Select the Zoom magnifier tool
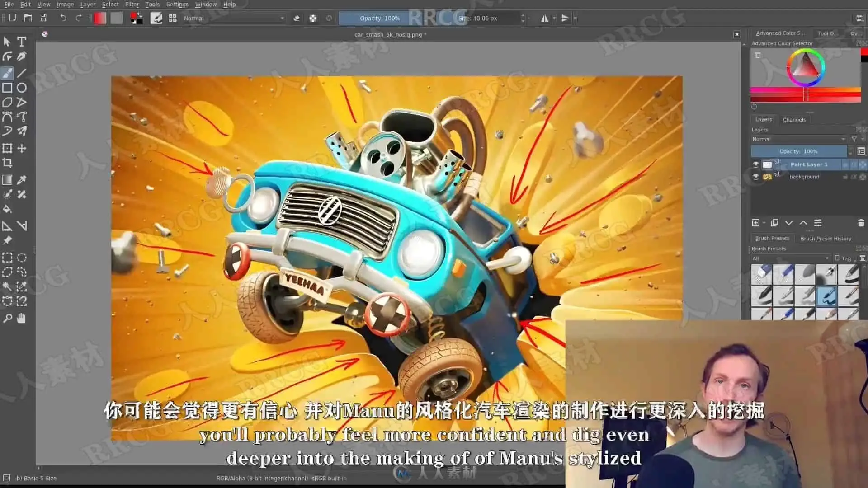The width and height of the screenshot is (868, 488). pyautogui.click(x=7, y=319)
